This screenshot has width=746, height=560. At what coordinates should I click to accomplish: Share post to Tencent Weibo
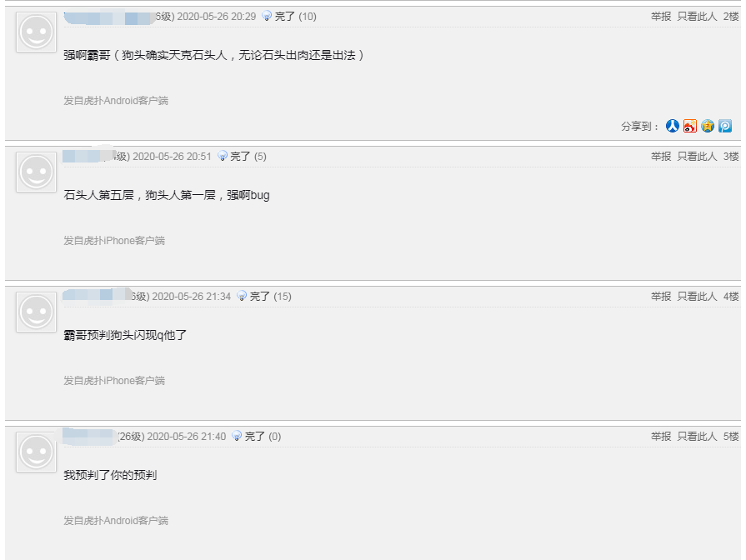(725, 126)
